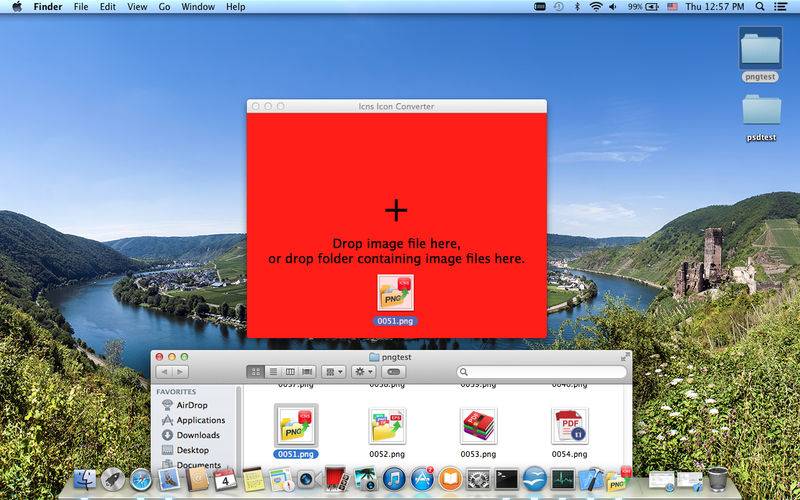The height and width of the screenshot is (500, 800).
Task: Click the 0054.png file name label
Action: (569, 454)
